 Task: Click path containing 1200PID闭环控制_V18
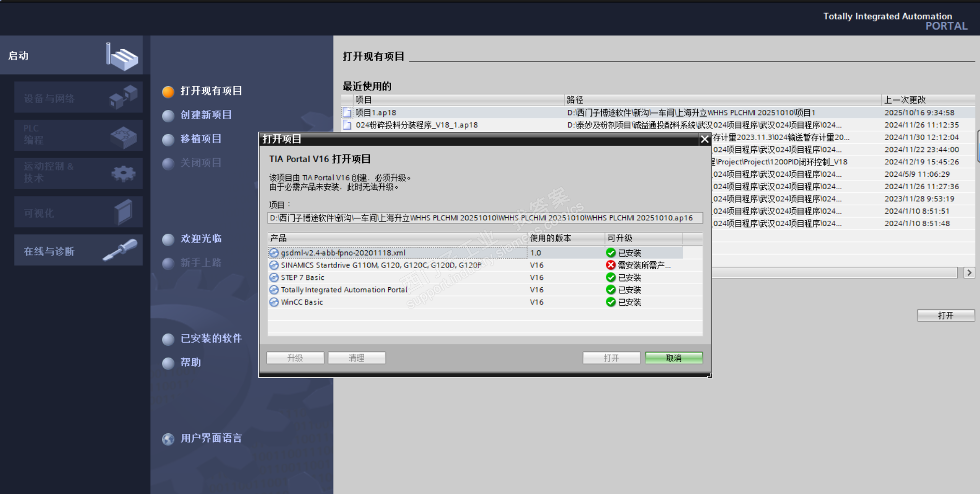pos(780,162)
